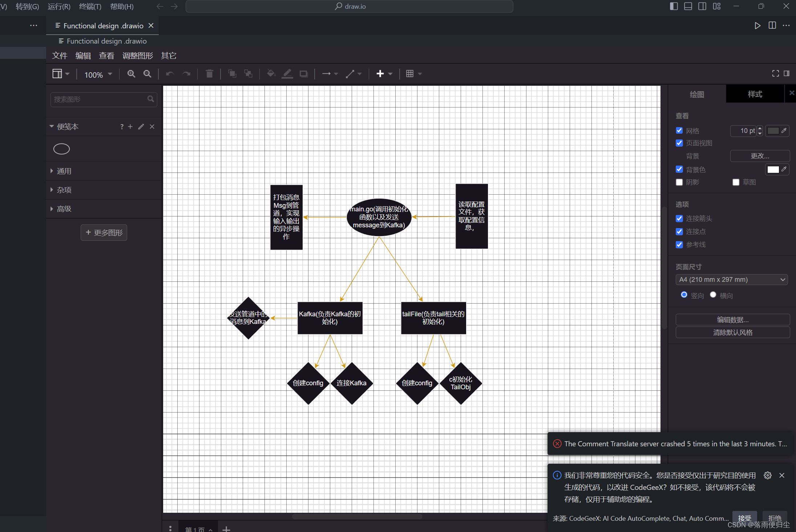This screenshot has height=532, width=796.
Task: Click the fill color bucket icon
Action: click(271, 74)
